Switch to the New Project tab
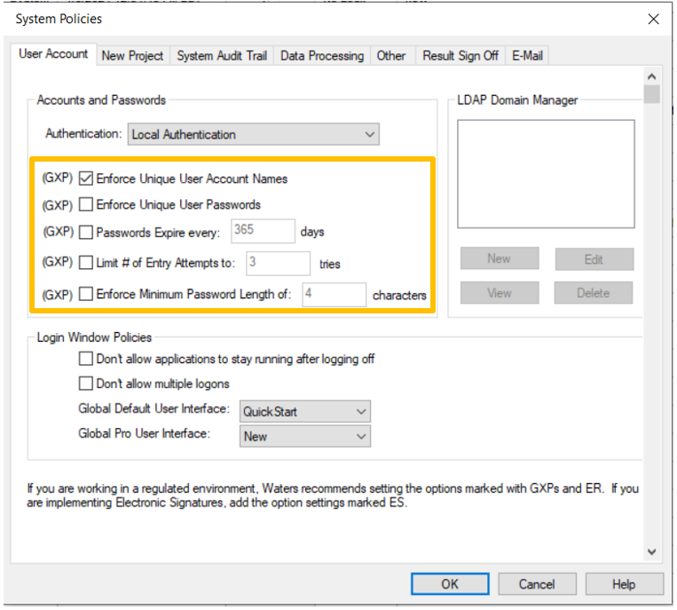This screenshot has height=610, width=677. tap(132, 56)
